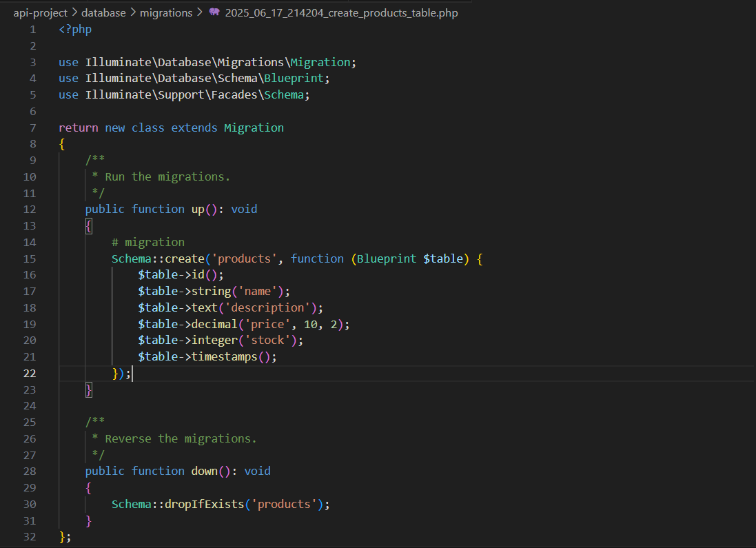The height and width of the screenshot is (548, 756).
Task: Select the create_products_table.php breadcrumb filename
Action: pyautogui.click(x=341, y=12)
